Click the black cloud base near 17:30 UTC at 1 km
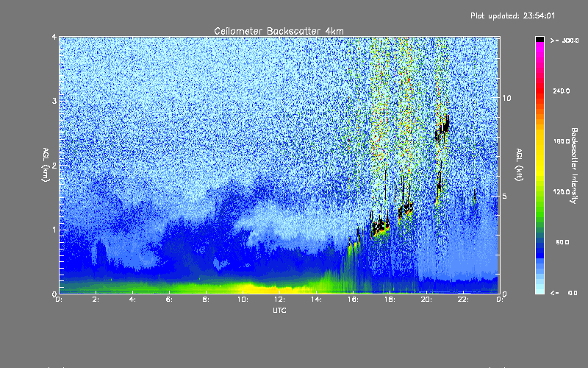588x368 pixels. tap(380, 226)
